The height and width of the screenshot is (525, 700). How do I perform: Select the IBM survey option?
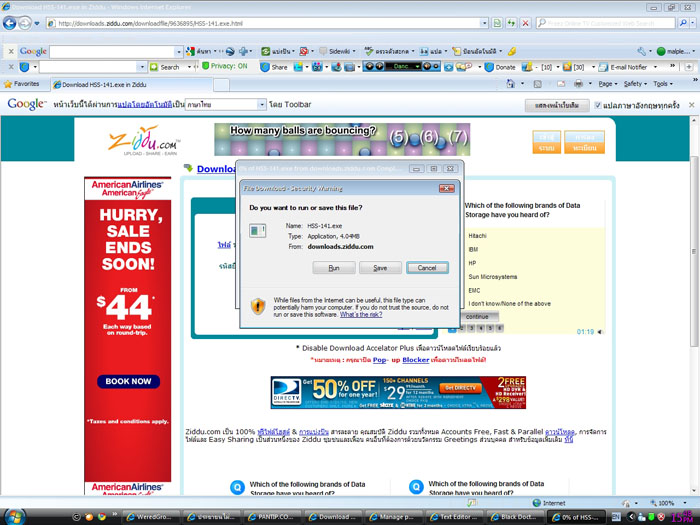[473, 250]
